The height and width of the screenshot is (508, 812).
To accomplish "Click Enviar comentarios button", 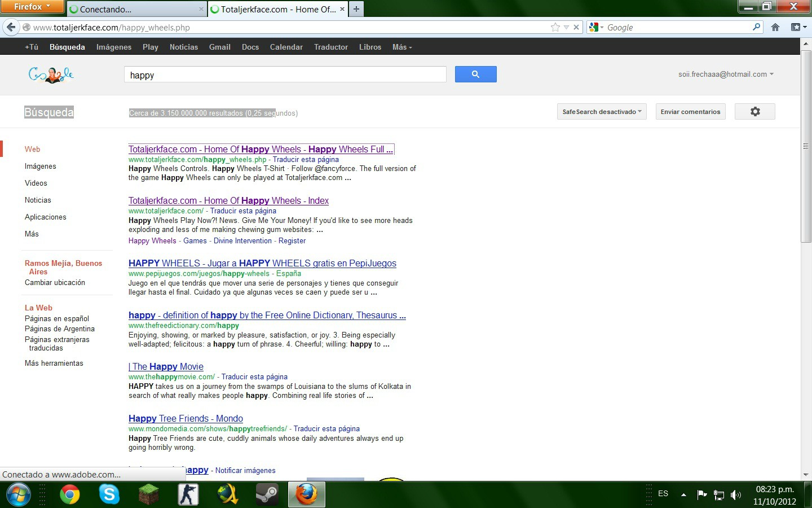I will pos(690,112).
